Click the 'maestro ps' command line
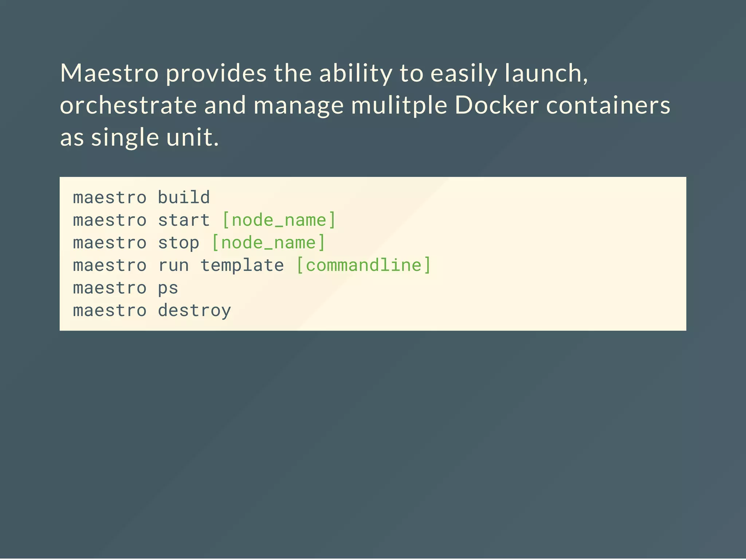Image resolution: width=746 pixels, height=560 pixels. pyautogui.click(x=126, y=288)
